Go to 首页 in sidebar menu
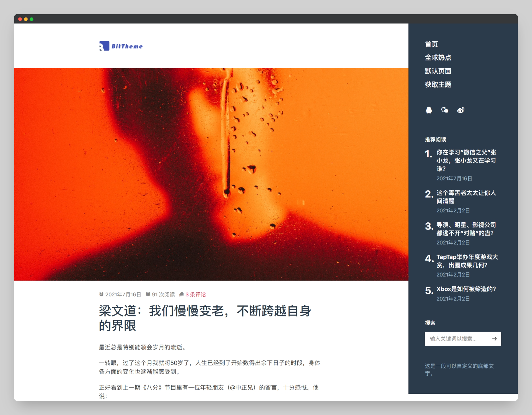 click(x=431, y=44)
